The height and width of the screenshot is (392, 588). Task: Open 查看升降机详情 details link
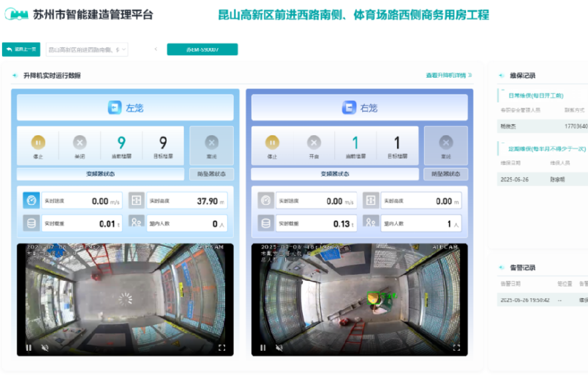[x=449, y=76]
